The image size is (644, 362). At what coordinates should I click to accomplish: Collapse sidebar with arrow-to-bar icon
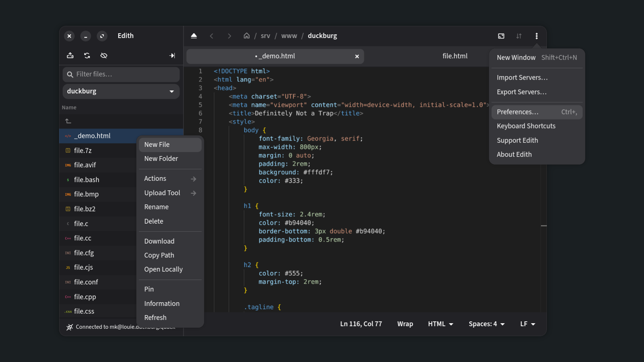[172, 55]
